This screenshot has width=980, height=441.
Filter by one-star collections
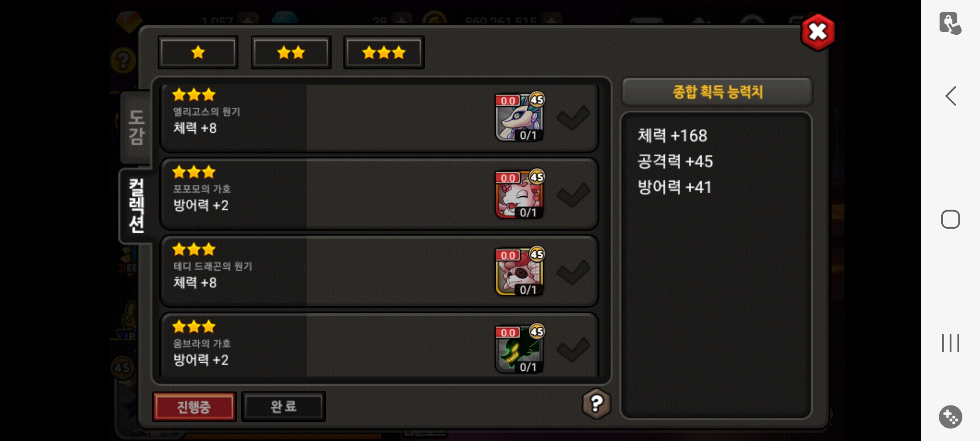coord(198,53)
